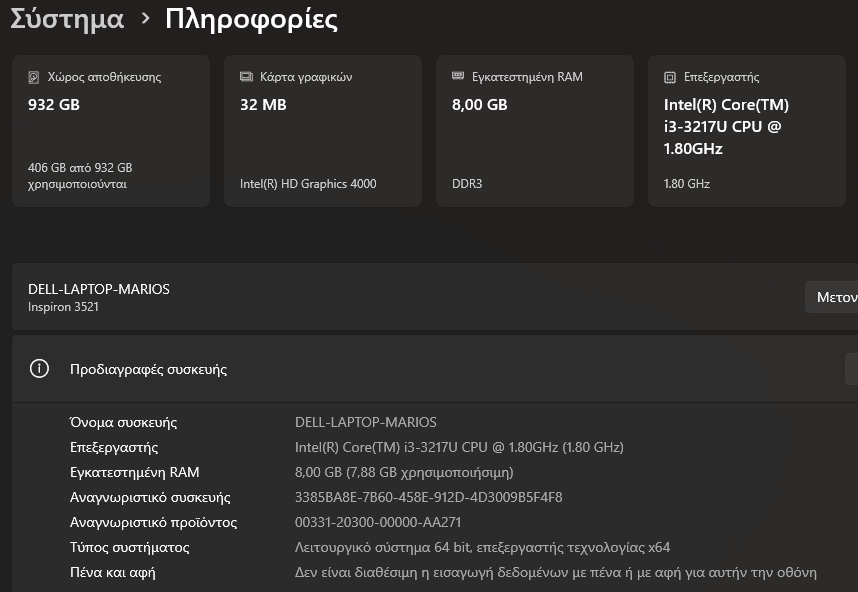This screenshot has height=592, width=858.
Task: Go back to Σύστημα via the breadcrumb
Action: point(67,19)
